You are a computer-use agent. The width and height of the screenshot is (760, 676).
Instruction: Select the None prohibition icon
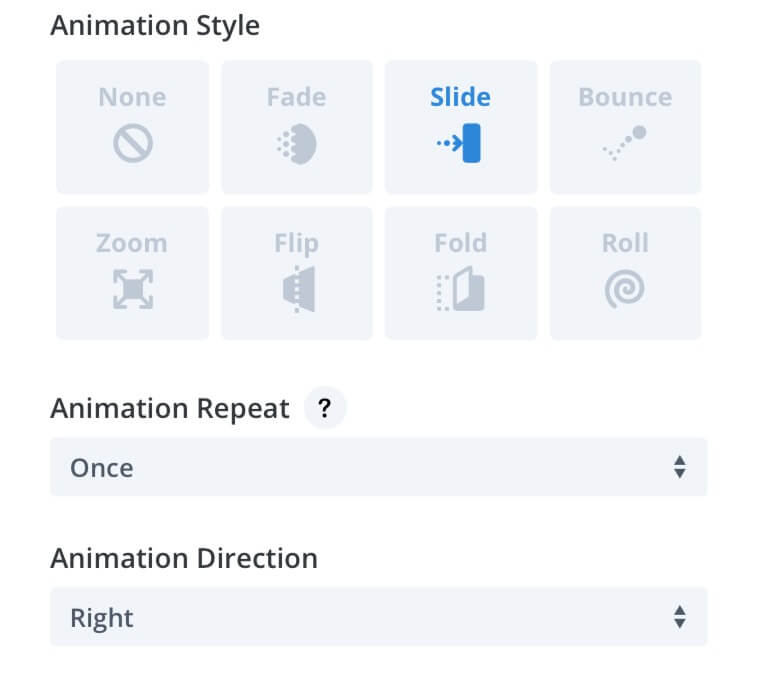pos(133,143)
